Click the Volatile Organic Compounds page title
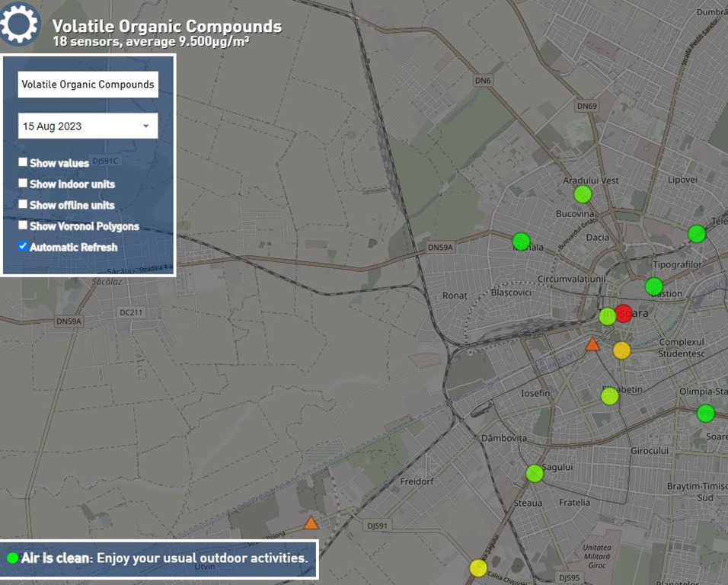The height and width of the screenshot is (585, 728). (x=167, y=27)
